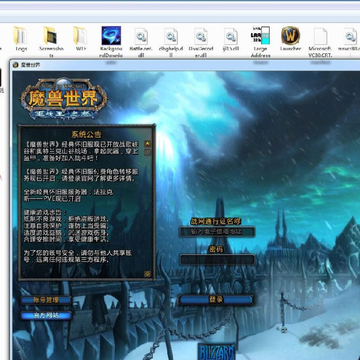Image resolution: width=360 pixels, height=360 pixels.
Task: Select the Large Address Aware icon
Action: point(260,35)
